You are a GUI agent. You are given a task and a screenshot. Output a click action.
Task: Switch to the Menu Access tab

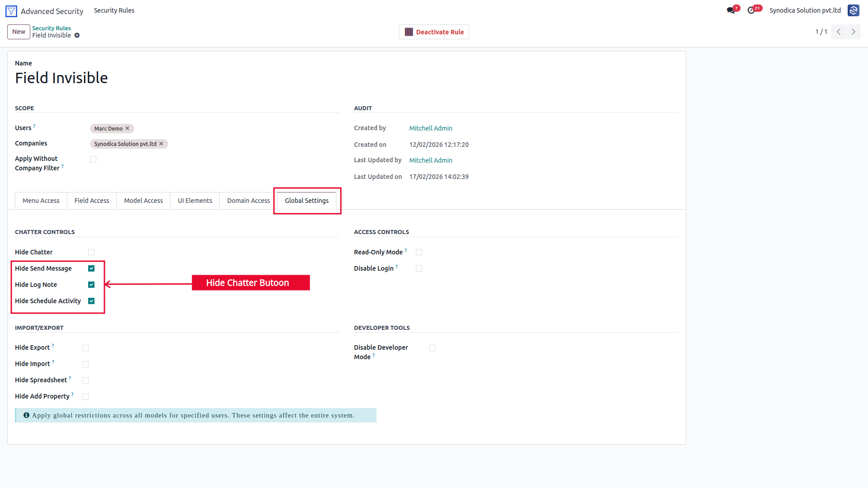41,201
